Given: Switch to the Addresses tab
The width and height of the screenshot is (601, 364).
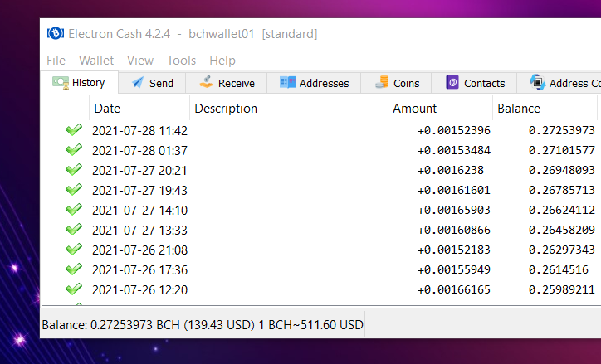Looking at the screenshot, I should tap(314, 83).
